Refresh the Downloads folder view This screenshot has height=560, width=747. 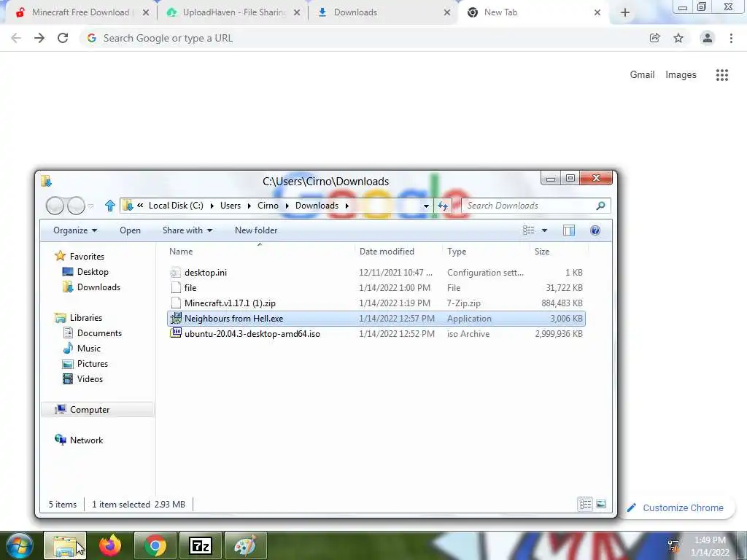click(443, 206)
